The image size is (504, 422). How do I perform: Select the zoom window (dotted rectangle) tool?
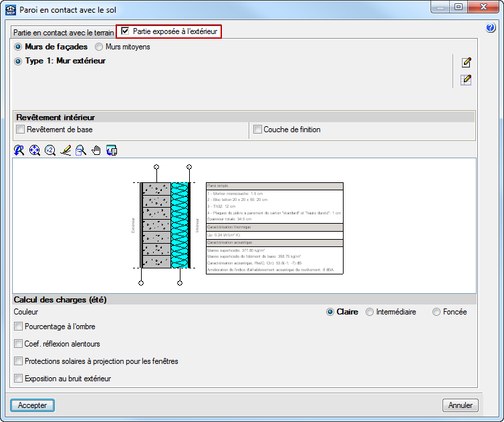coord(81,150)
